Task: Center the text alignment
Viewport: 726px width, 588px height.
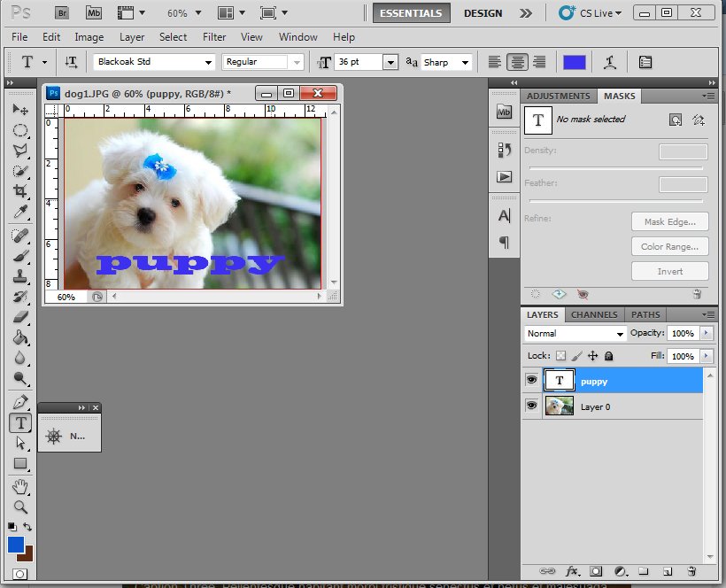Action: (x=517, y=62)
